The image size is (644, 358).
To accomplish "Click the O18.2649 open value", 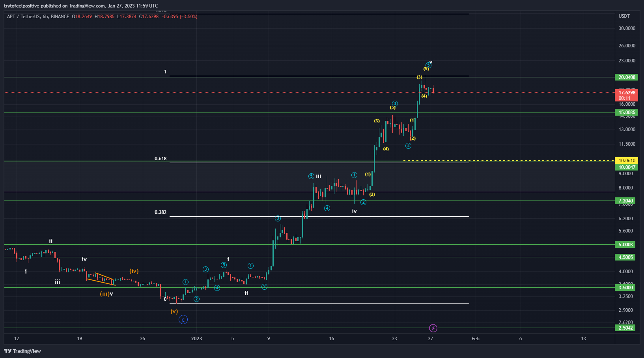I will click(82, 17).
